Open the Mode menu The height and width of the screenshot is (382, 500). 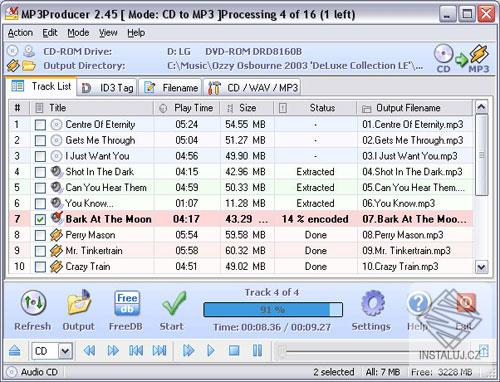click(x=78, y=33)
